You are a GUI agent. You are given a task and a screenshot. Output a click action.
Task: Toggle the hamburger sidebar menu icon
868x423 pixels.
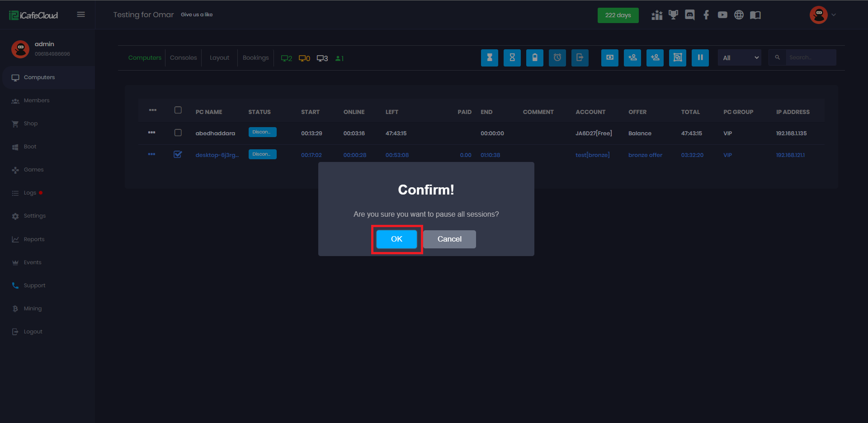tap(81, 14)
